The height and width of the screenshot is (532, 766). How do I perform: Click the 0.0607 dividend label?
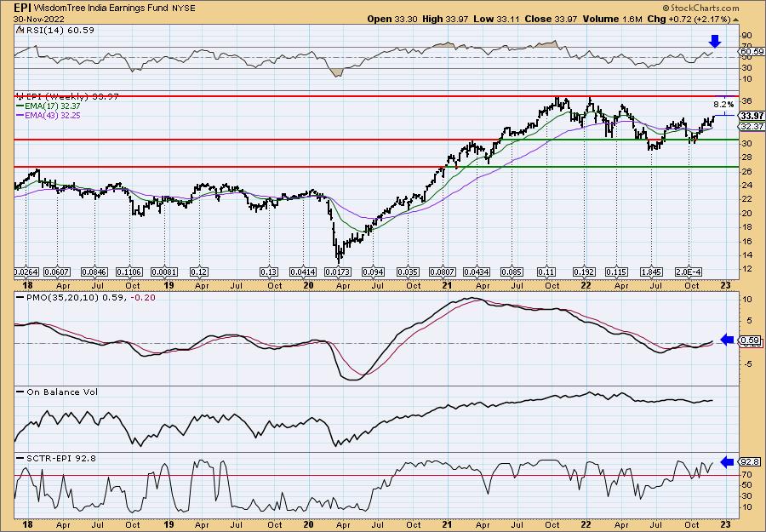pos(57,272)
